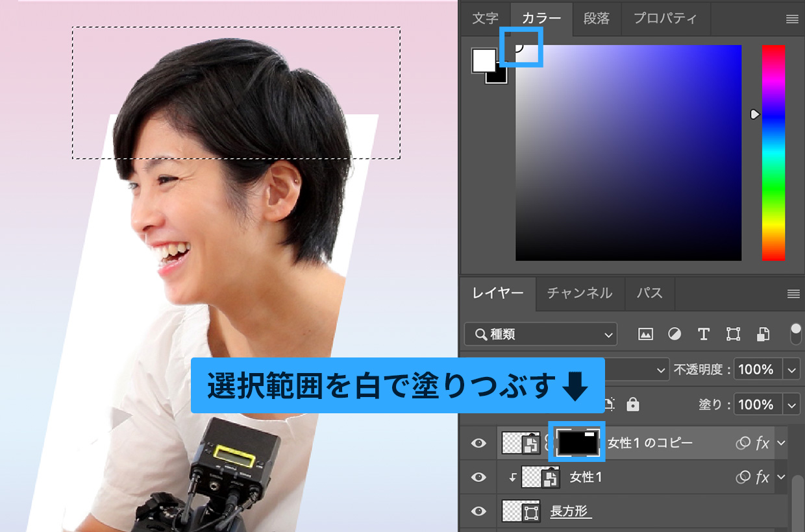This screenshot has height=532, width=805.
Task: Filter layers by pixel image type
Action: (645, 335)
